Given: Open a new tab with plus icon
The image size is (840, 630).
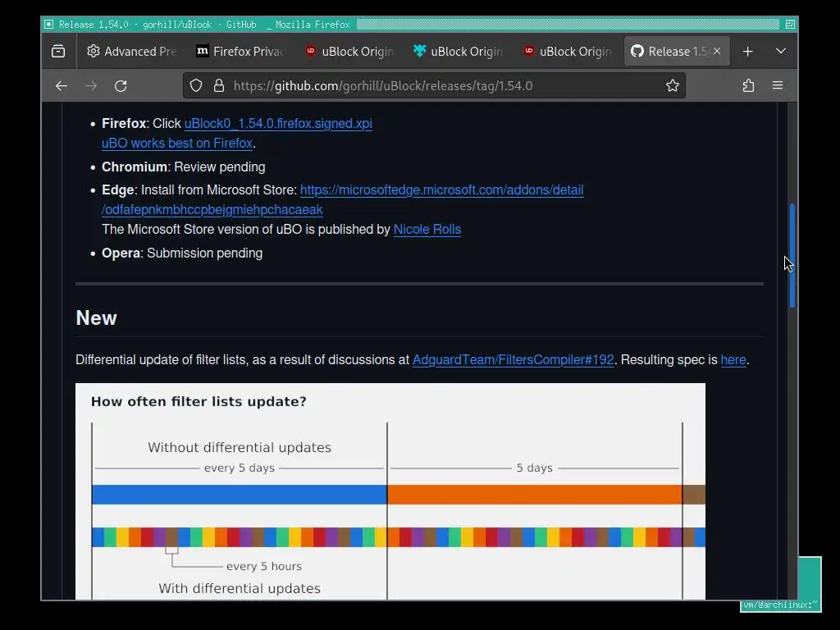Looking at the screenshot, I should pos(748,52).
